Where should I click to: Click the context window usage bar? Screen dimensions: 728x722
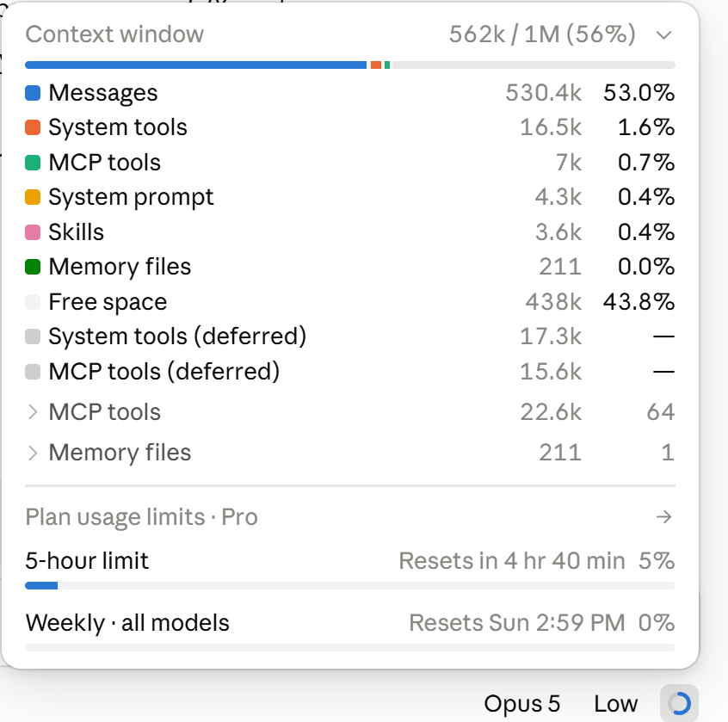(350, 65)
